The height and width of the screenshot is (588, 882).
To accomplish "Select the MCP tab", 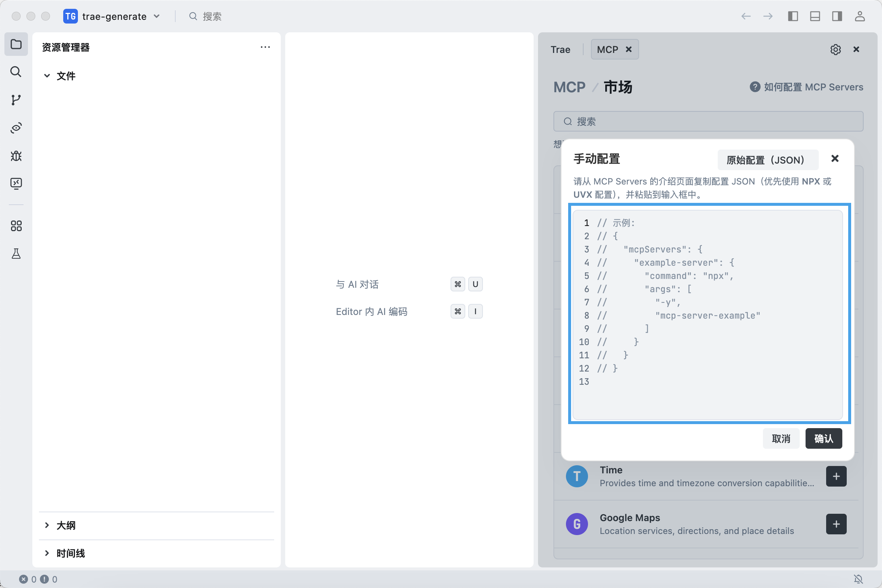I will (607, 50).
